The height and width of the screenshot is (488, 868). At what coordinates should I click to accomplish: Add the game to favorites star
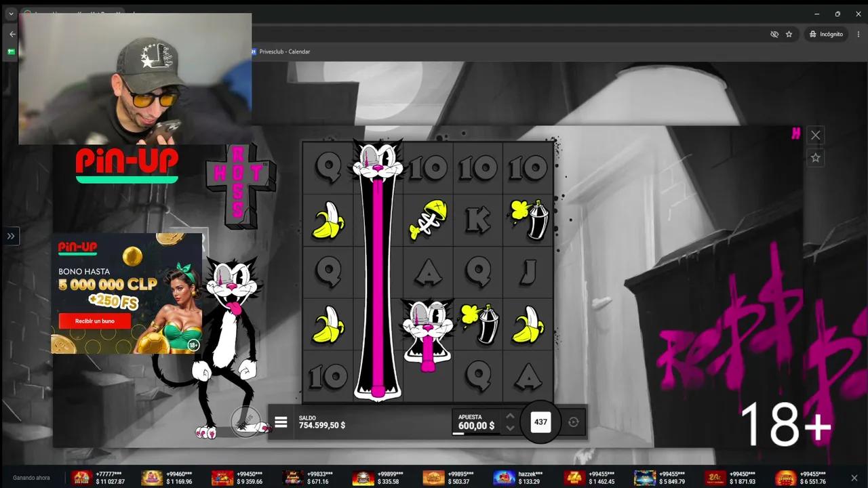tap(816, 157)
